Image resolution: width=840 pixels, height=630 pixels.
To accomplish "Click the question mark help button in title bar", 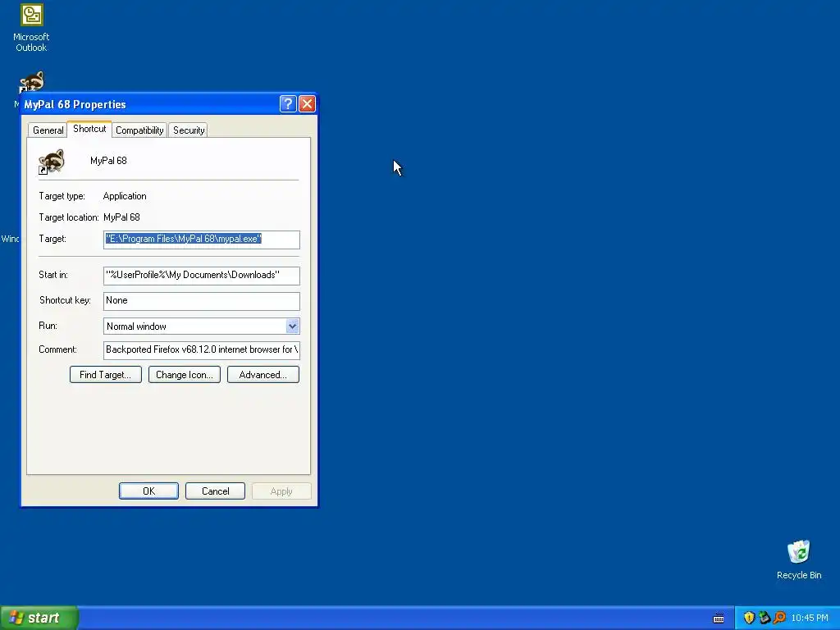I will pyautogui.click(x=288, y=103).
